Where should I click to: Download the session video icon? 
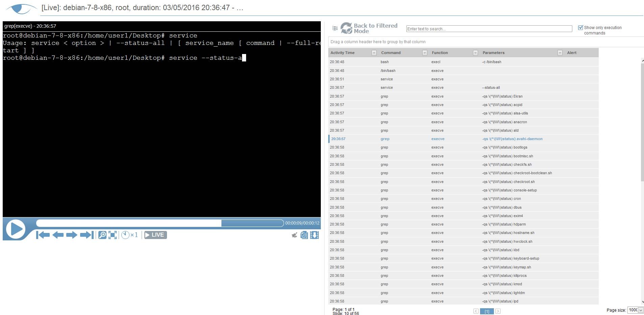tap(314, 235)
